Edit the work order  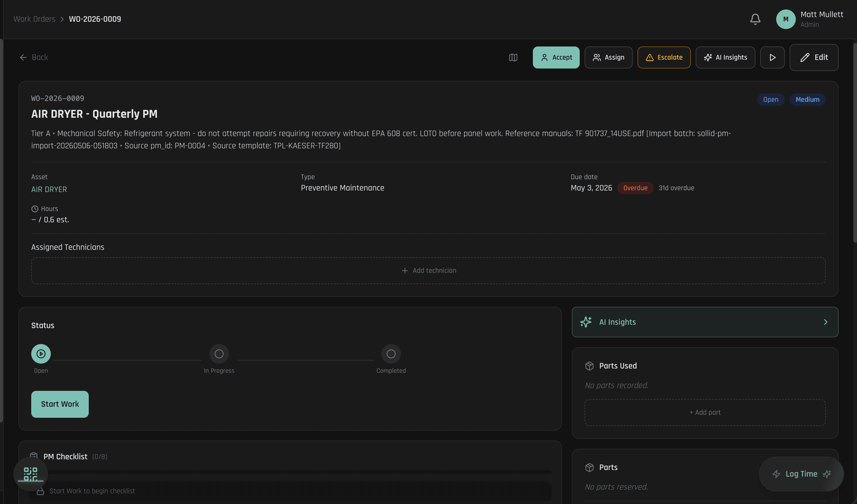tap(814, 57)
